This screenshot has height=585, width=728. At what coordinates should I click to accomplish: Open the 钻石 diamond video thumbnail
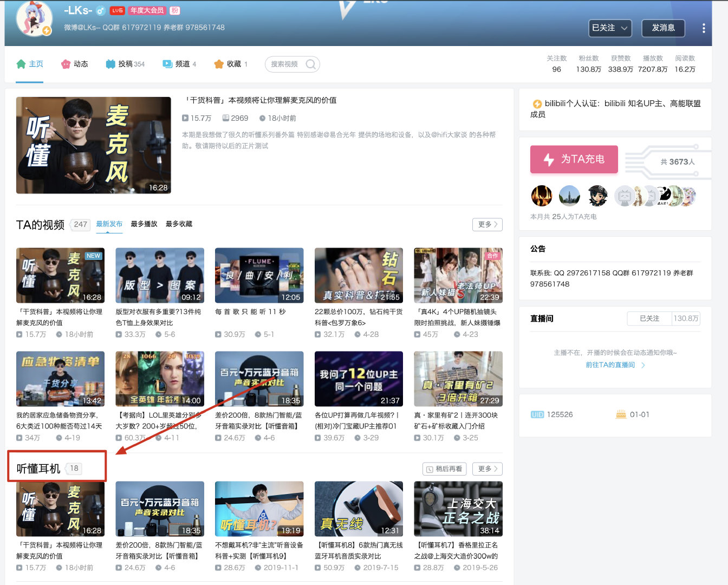[x=359, y=275]
